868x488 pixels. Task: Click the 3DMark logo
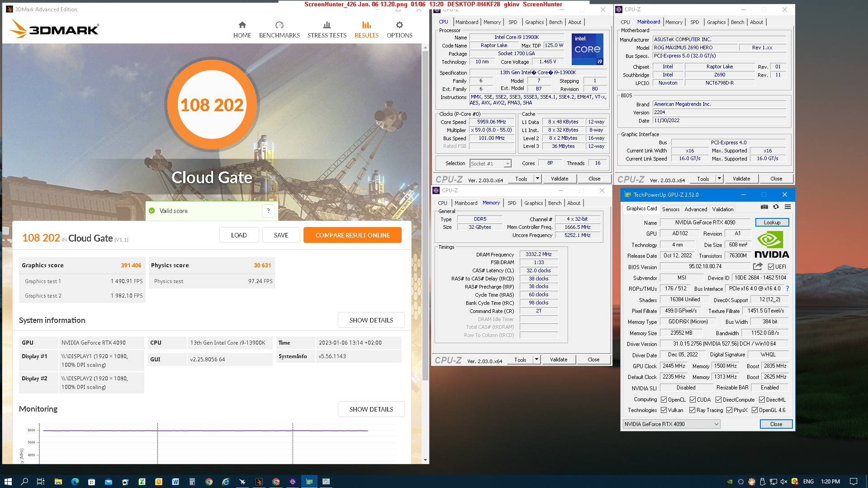(54, 28)
